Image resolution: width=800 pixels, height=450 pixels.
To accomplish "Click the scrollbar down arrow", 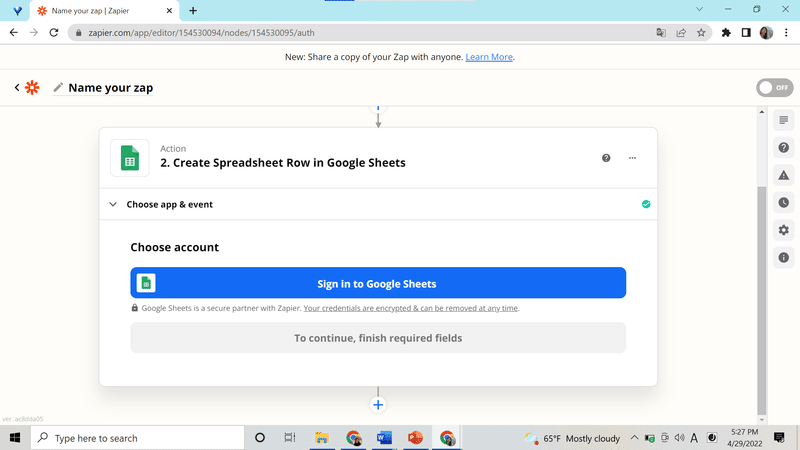I will (x=762, y=420).
